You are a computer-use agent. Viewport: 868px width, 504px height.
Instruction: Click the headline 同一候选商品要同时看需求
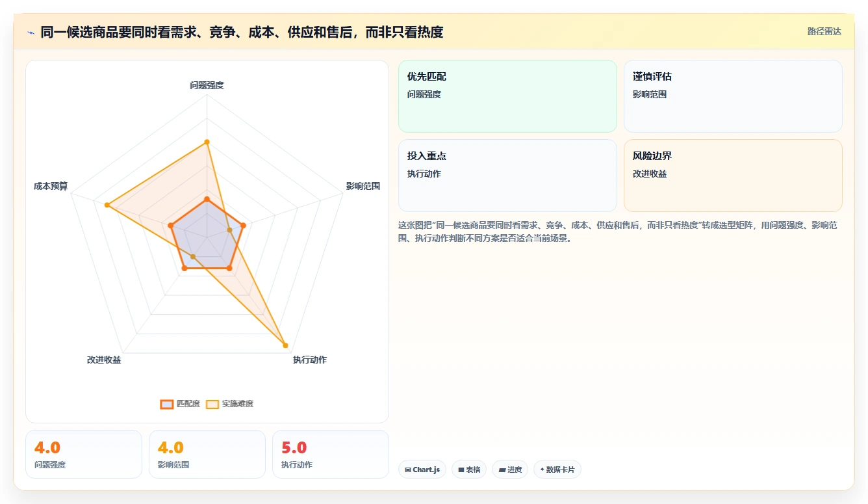(x=242, y=32)
